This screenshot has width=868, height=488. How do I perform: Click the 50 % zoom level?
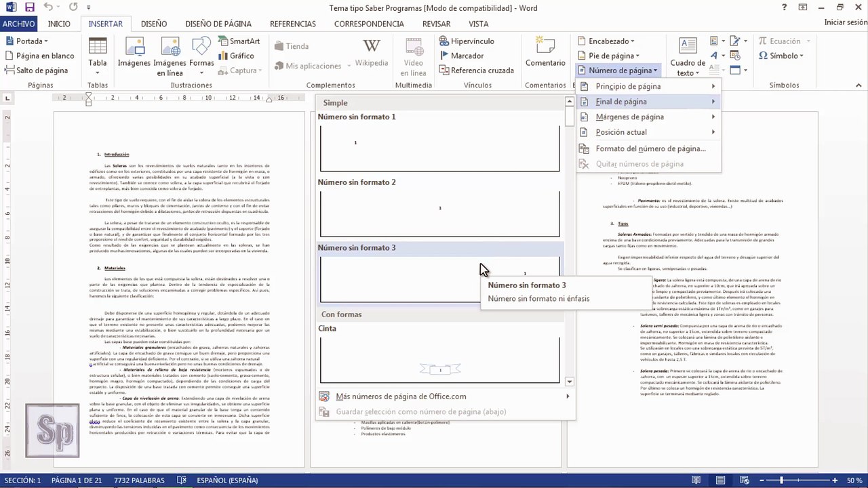point(854,481)
